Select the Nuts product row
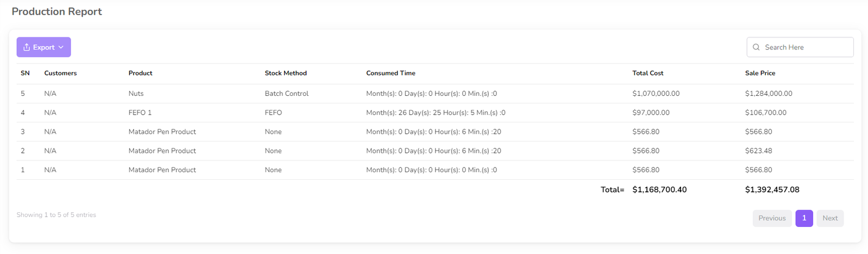This screenshot has width=868, height=254. tap(136, 94)
